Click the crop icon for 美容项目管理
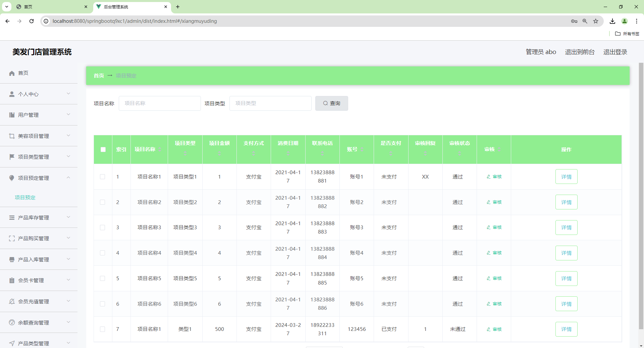Screen dimensions: 644x348 pos(12,136)
